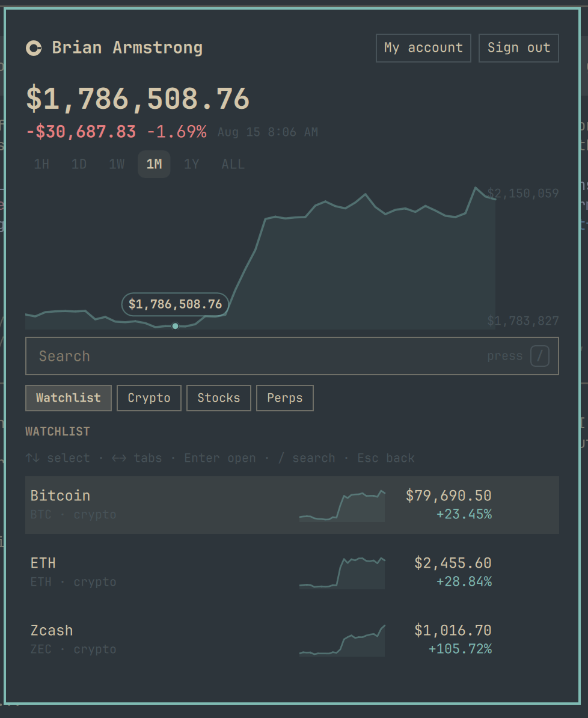The width and height of the screenshot is (588, 718).
Task: Select the 1W time range
Action: [117, 164]
